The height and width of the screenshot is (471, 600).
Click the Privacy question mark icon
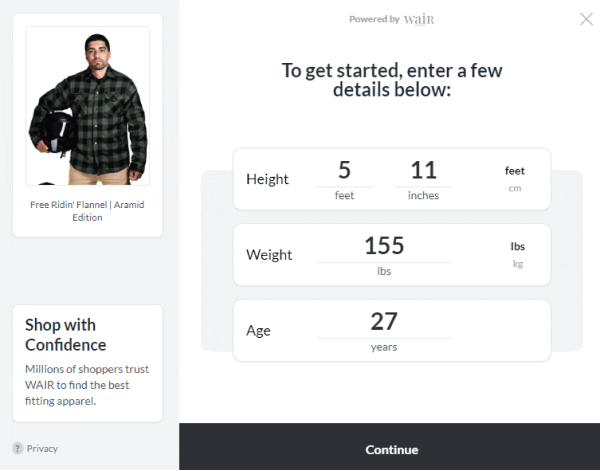(x=18, y=449)
